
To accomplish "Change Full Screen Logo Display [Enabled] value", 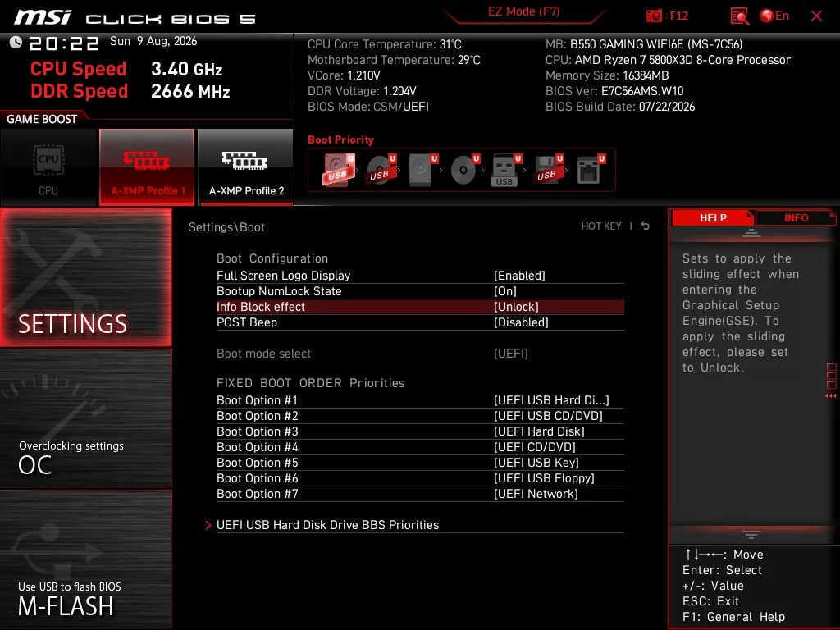I will click(519, 276).
